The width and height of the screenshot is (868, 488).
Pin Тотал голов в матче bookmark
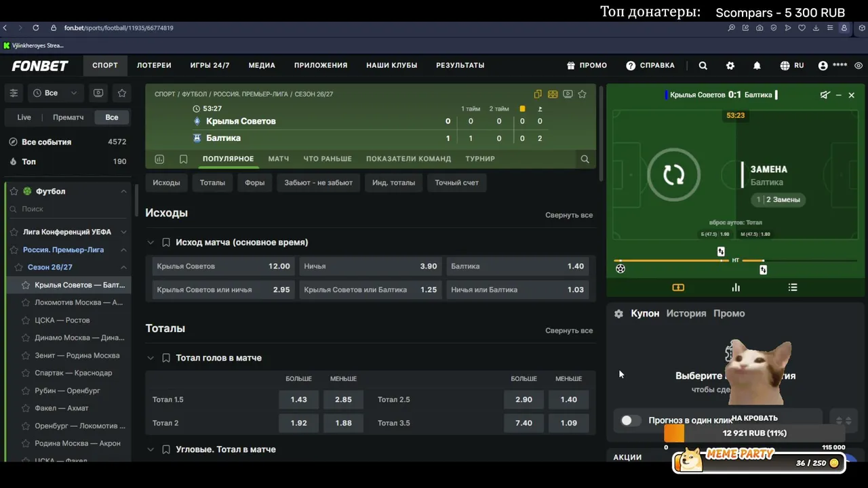tap(166, 358)
